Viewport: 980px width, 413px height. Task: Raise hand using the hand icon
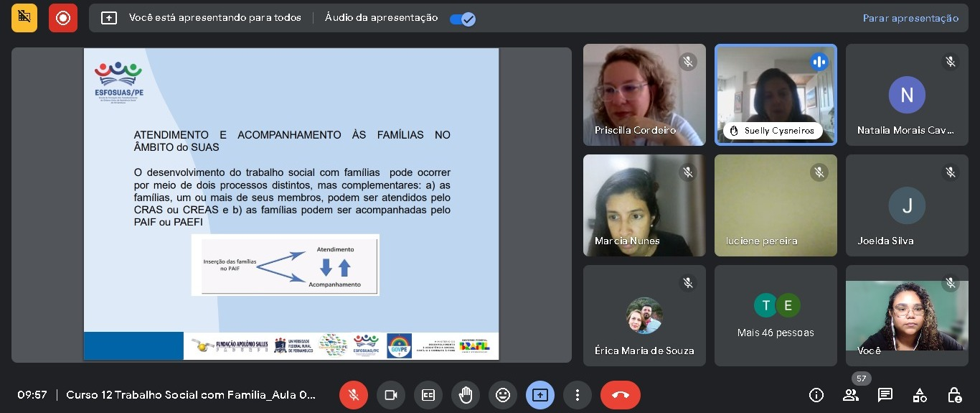pos(466,395)
